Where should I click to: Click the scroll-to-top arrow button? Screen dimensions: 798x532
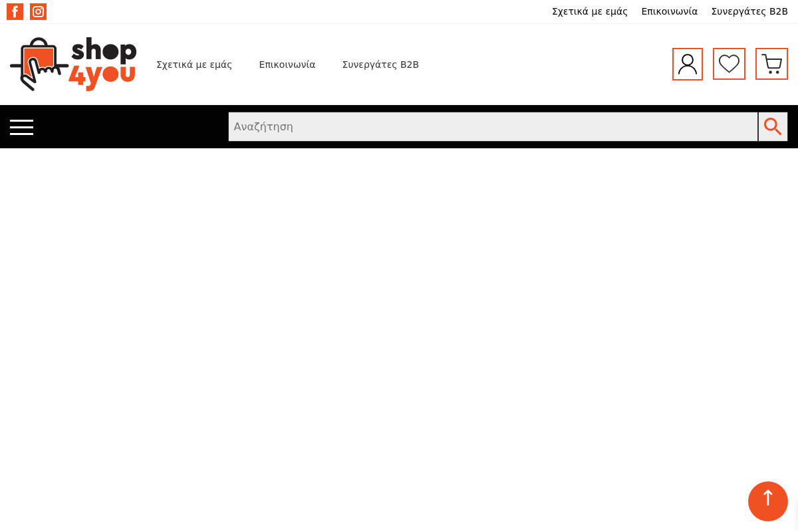point(767,501)
